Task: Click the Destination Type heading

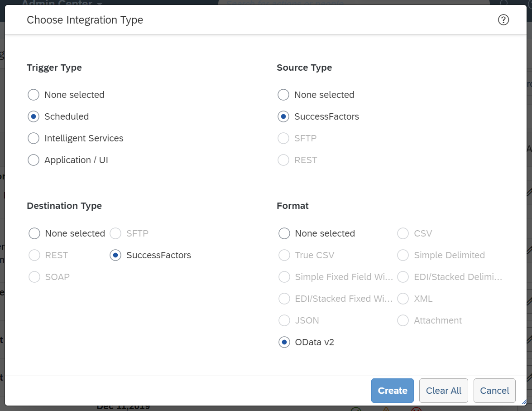Action: 64,206
